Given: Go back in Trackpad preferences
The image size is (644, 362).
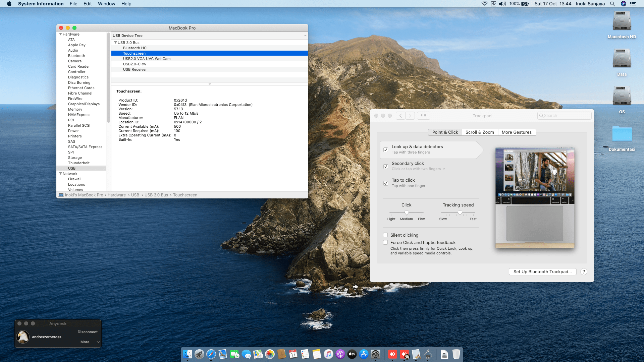Looking at the screenshot, I should click(x=400, y=116).
